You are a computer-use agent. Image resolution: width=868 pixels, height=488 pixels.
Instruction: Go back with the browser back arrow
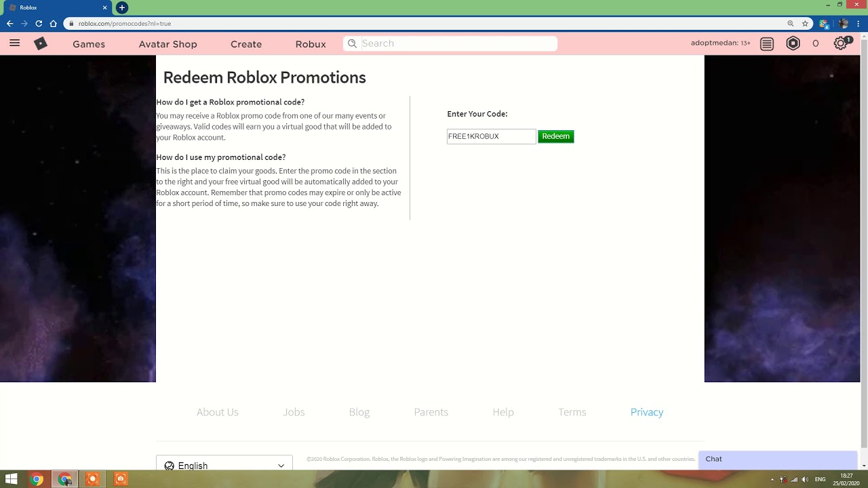click(x=9, y=23)
